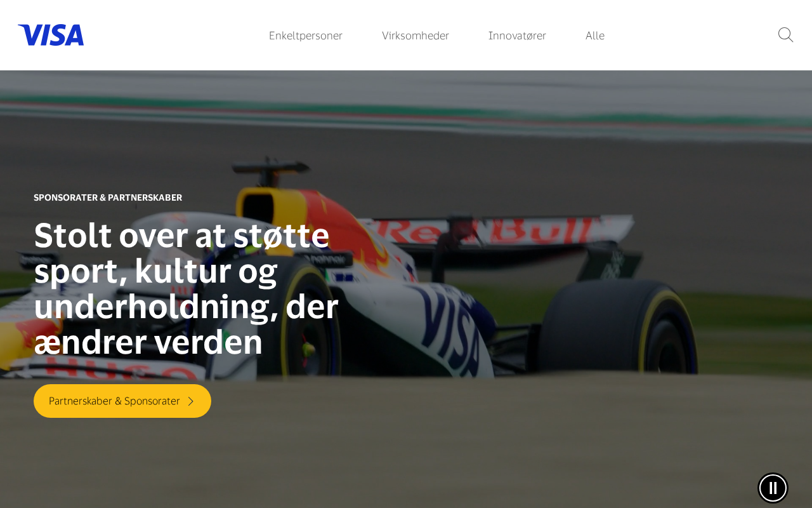
Task: Open search with the magnifier icon
Action: (785, 35)
